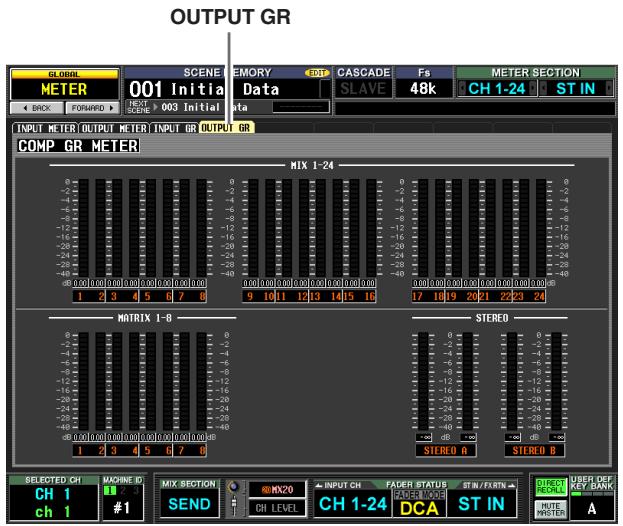Click the Fs 48k sample rate display
This screenshot has height=526, width=623.
(x=424, y=89)
